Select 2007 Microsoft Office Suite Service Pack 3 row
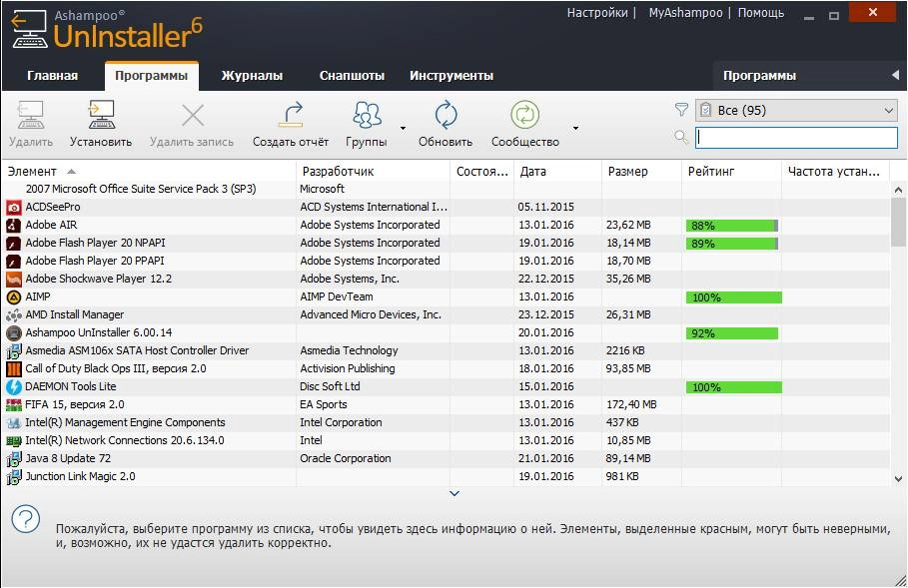 click(446, 189)
